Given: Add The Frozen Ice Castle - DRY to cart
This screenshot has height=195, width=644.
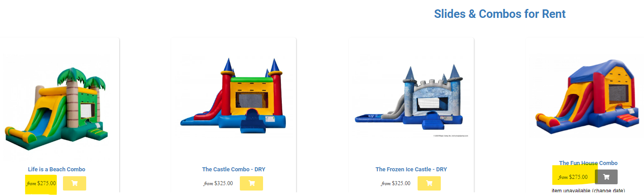Looking at the screenshot, I should pos(429,183).
